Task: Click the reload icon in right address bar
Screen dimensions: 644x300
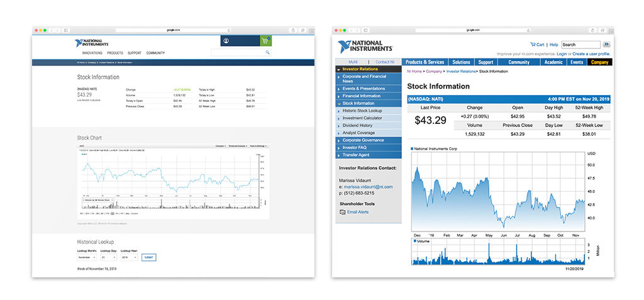Action: point(528,30)
